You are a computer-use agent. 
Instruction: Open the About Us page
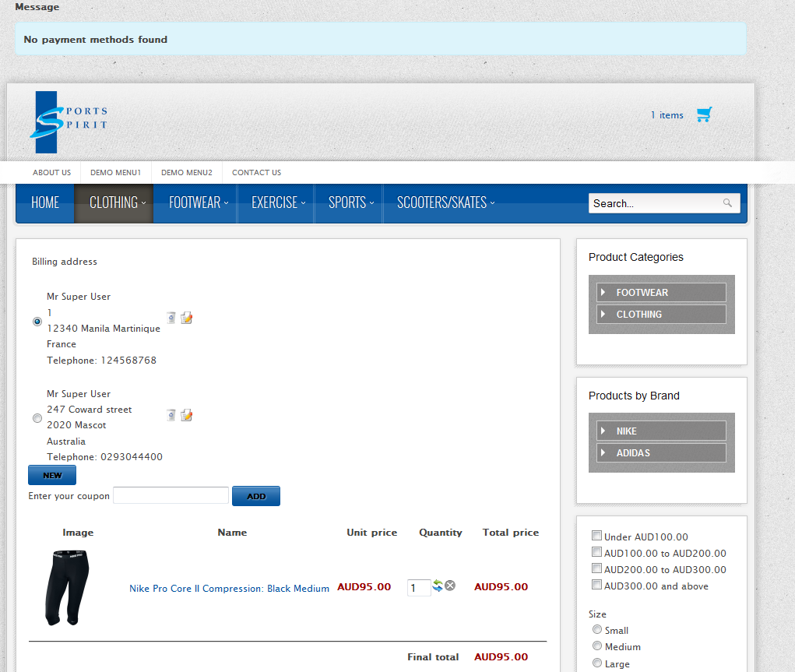coord(51,172)
